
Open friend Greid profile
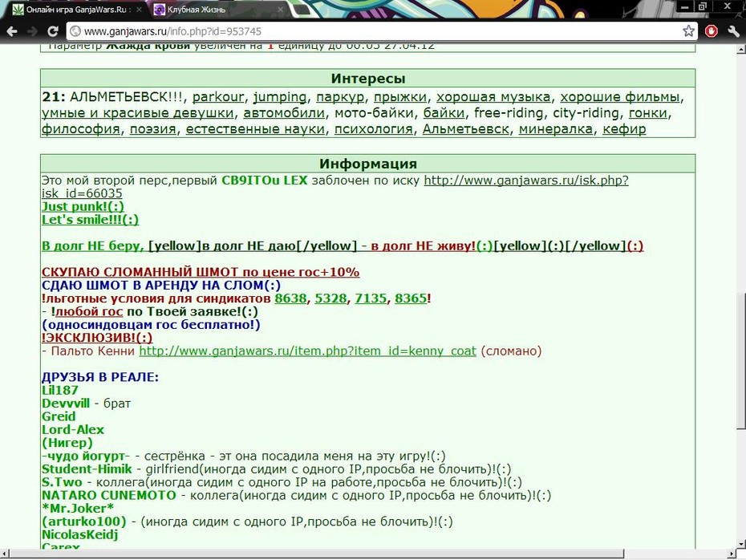[x=59, y=416]
